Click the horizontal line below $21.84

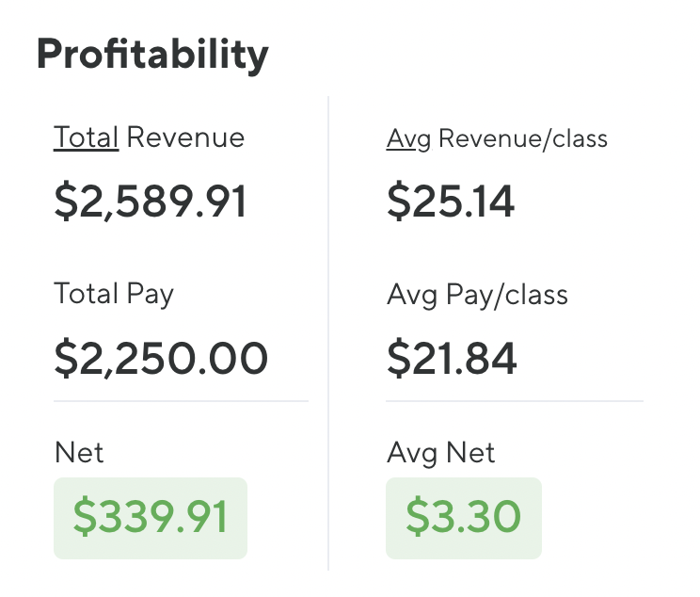tap(514, 401)
